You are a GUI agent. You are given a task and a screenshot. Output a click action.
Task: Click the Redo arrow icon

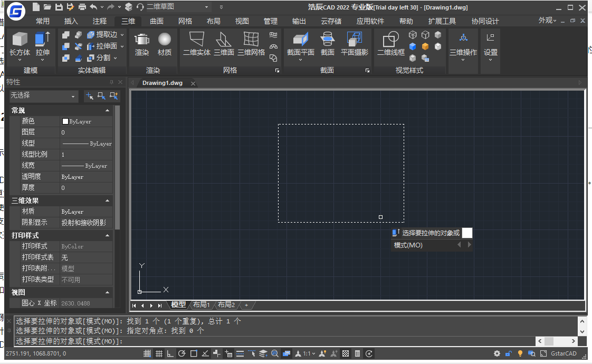(111, 7)
